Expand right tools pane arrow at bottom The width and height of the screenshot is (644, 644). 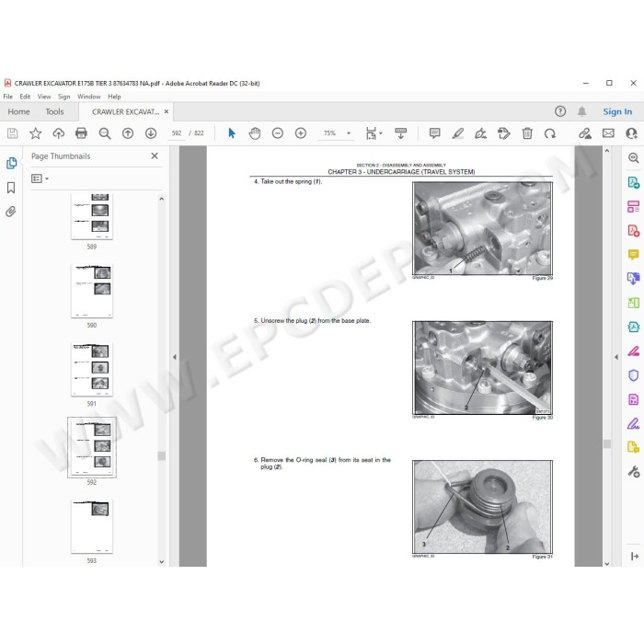click(x=635, y=556)
